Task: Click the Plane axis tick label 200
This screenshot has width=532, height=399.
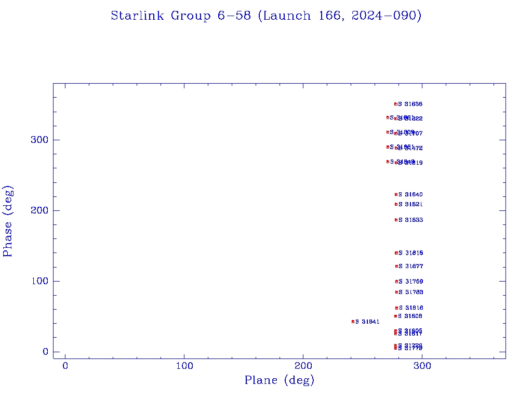Action: 303,366
